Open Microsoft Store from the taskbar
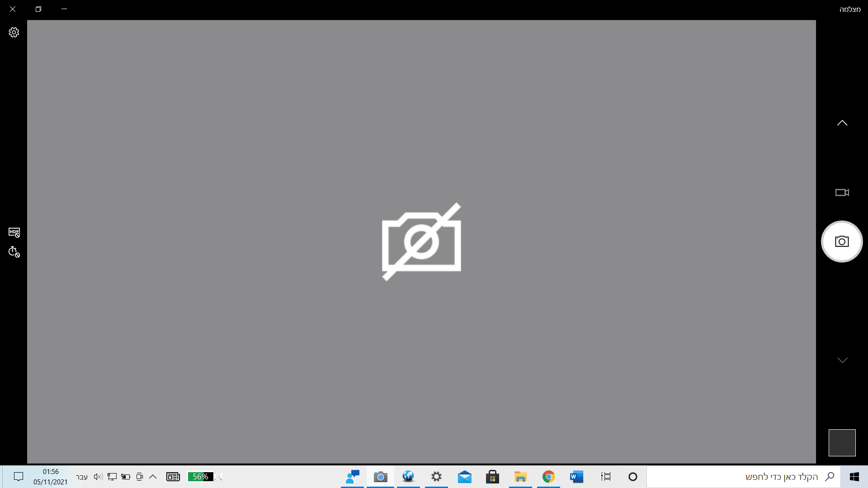Image resolution: width=868 pixels, height=488 pixels. (x=492, y=477)
